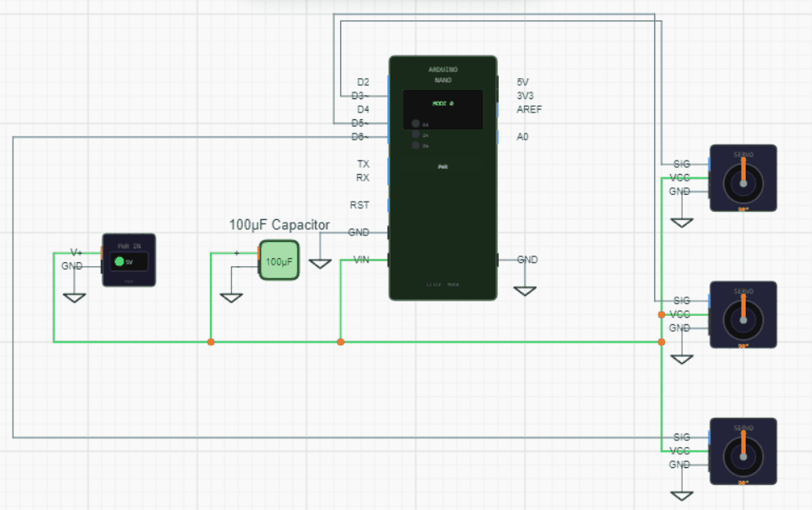
Task: Click junction dot where VIN joins power rail
Action: [x=340, y=342]
